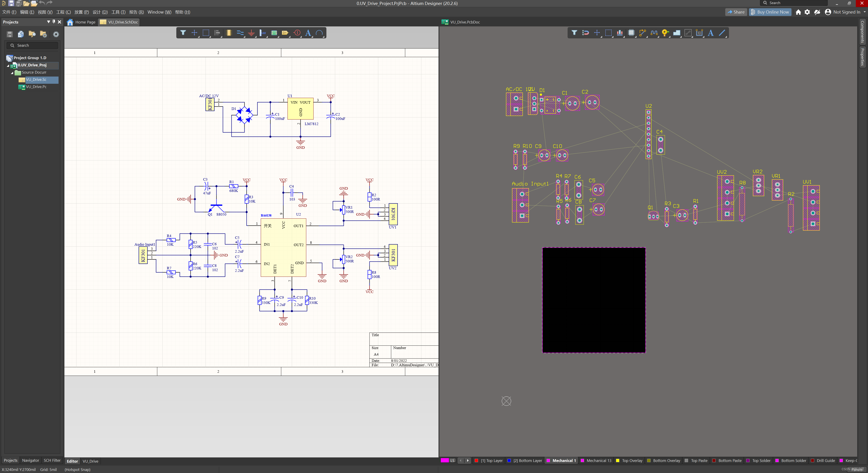Image resolution: width=868 pixels, height=473 pixels.
Task: Select the PCB snap magnet icon
Action: coord(586,33)
